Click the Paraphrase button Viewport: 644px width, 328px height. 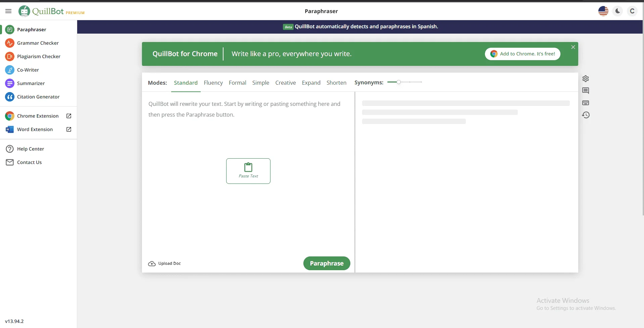327,263
